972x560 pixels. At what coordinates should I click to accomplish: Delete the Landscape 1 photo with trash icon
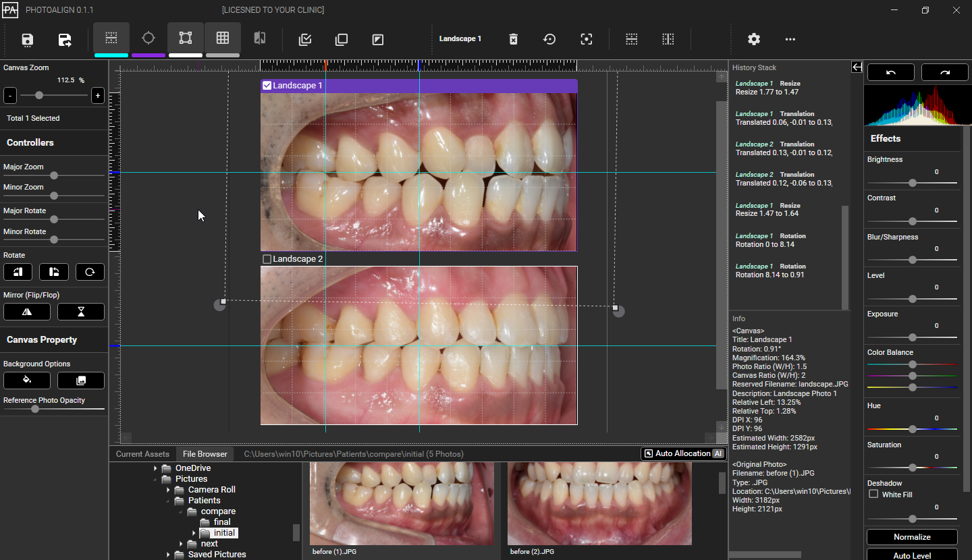[513, 39]
